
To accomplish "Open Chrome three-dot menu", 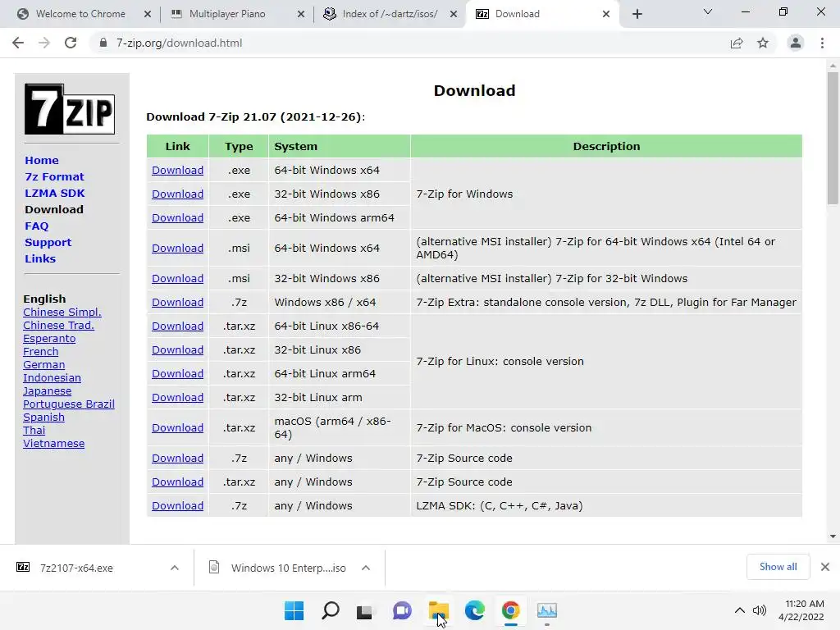I will (x=822, y=43).
